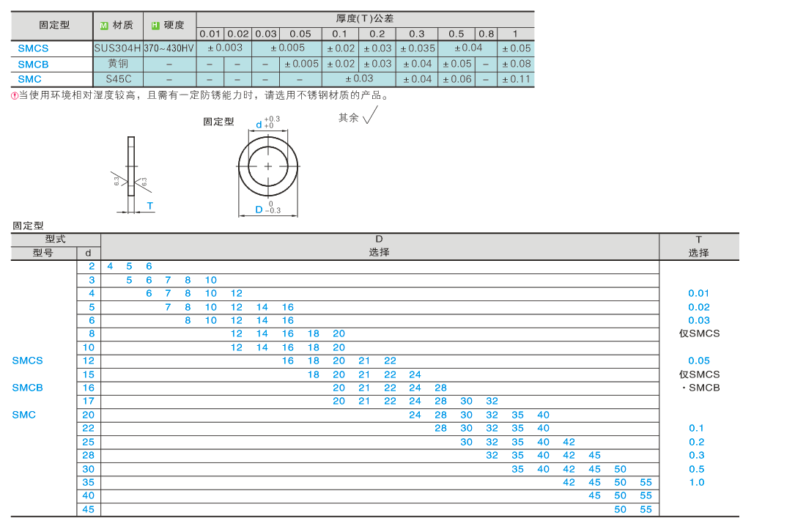
Task: Click the green M icon beside 材质
Action: (104, 26)
